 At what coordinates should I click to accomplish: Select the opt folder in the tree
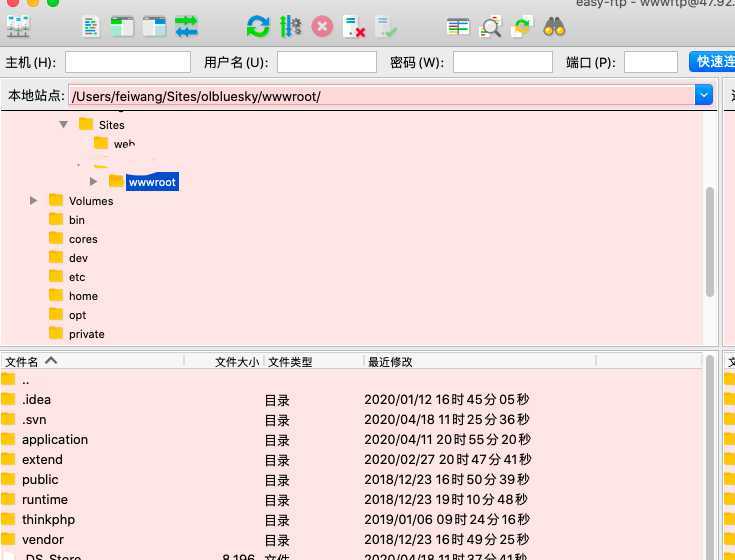coord(77,315)
